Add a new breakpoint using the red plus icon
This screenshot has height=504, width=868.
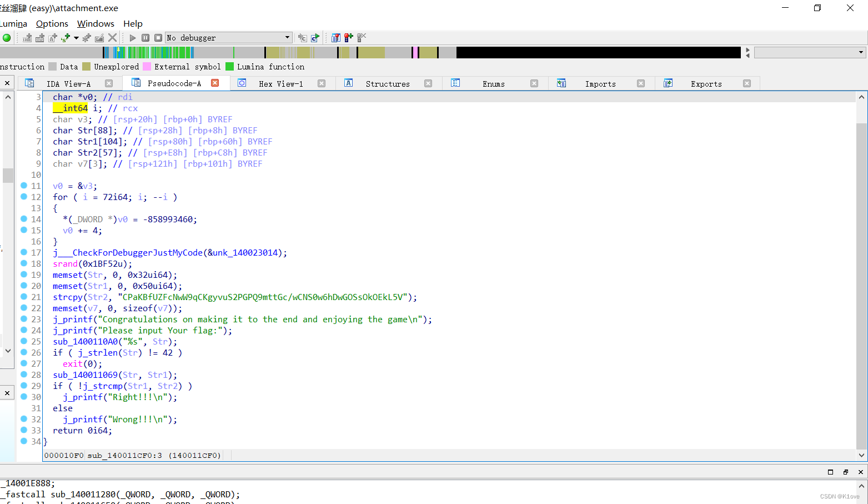coord(348,37)
